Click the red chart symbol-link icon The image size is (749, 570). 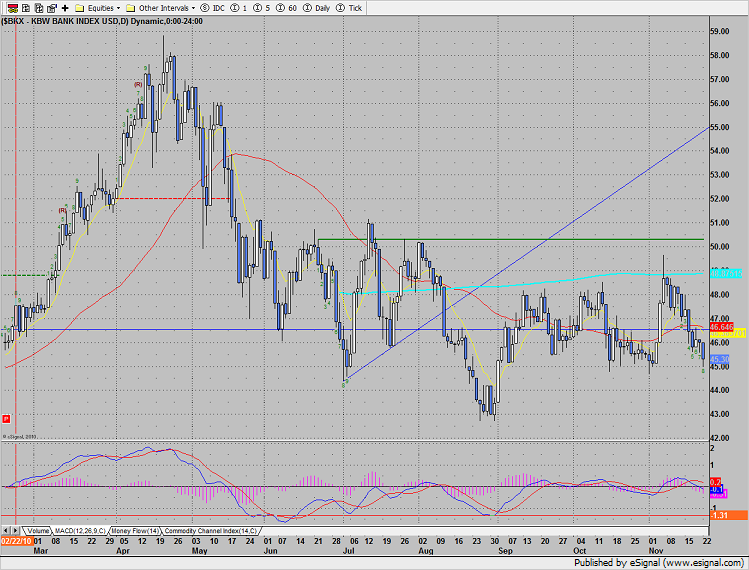tap(13, 8)
